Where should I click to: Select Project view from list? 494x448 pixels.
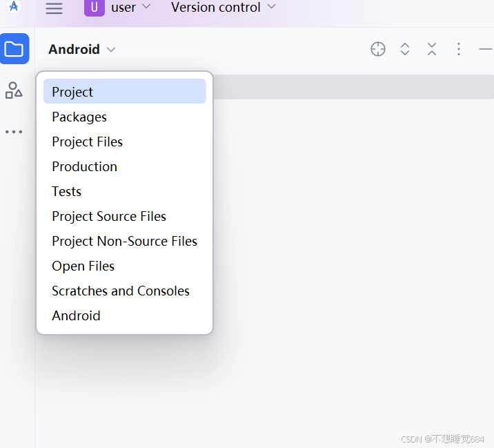(x=72, y=92)
